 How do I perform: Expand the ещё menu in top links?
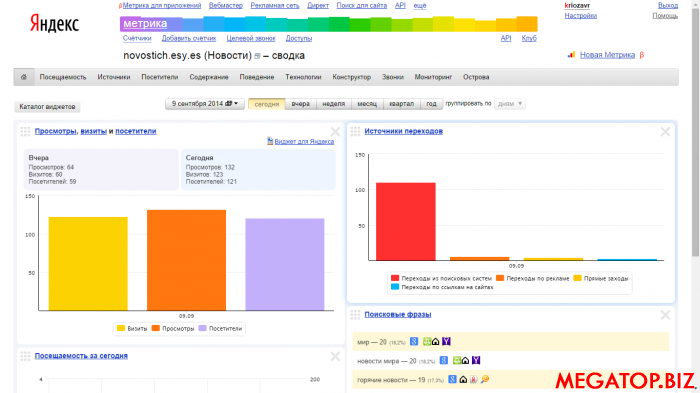tap(420, 5)
